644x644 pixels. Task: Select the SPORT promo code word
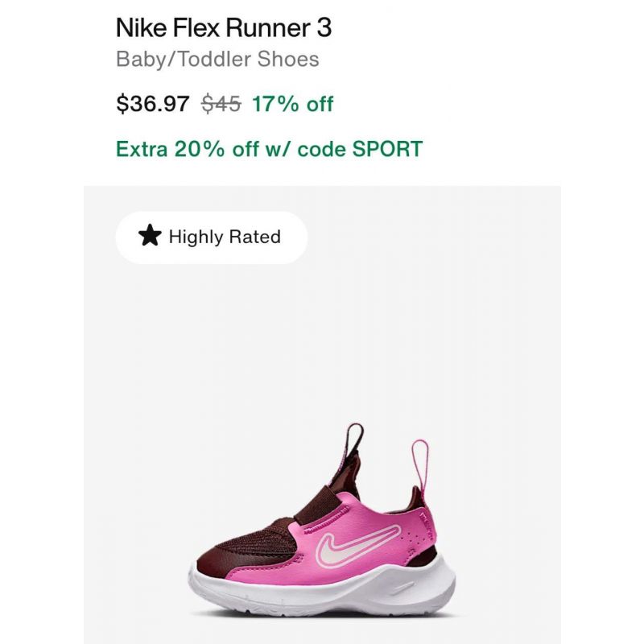[x=387, y=149]
